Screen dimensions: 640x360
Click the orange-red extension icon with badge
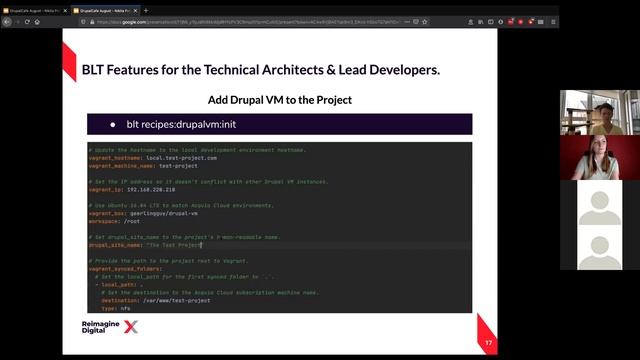pyautogui.click(x=531, y=22)
